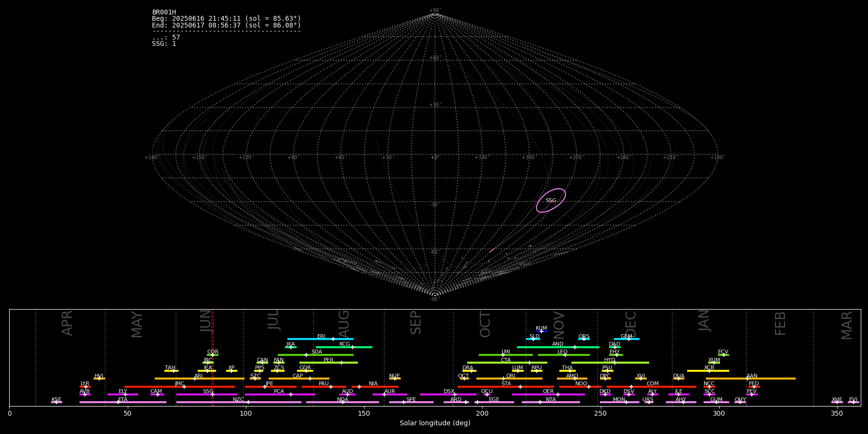Click the 200 tick on the solar longitude axis
The height and width of the screenshot is (434, 868).
482,413
